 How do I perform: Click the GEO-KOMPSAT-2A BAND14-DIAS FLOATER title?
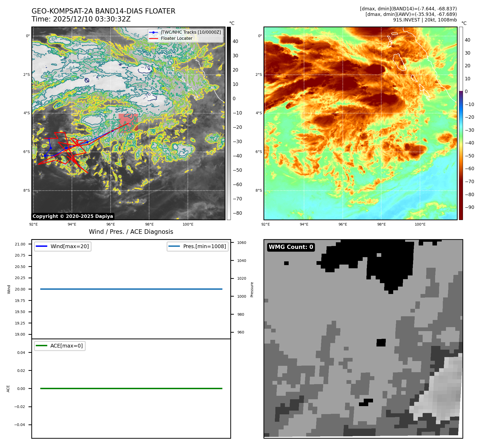[103, 11]
